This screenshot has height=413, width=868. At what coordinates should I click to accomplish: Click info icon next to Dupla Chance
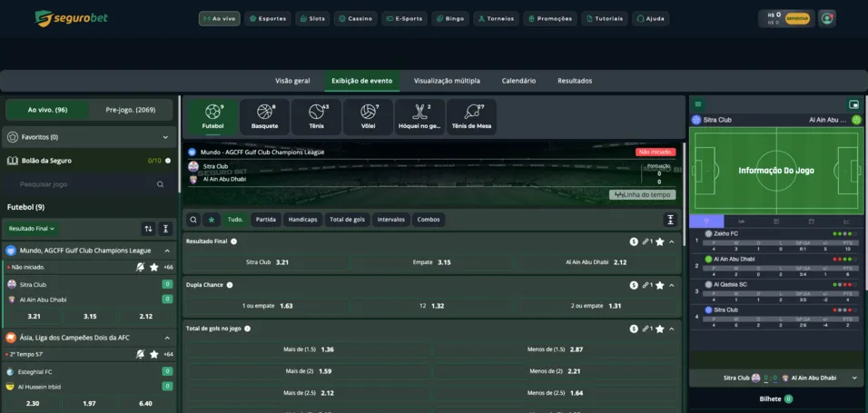tap(230, 285)
